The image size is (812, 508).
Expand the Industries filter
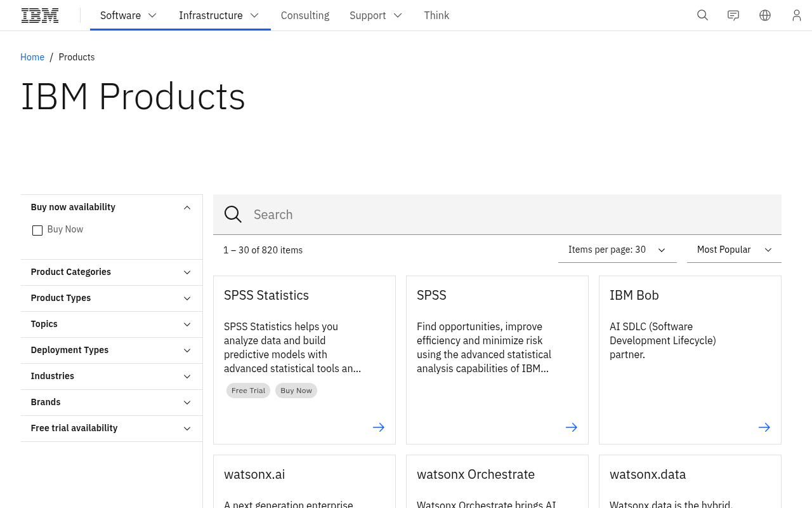coord(112,376)
